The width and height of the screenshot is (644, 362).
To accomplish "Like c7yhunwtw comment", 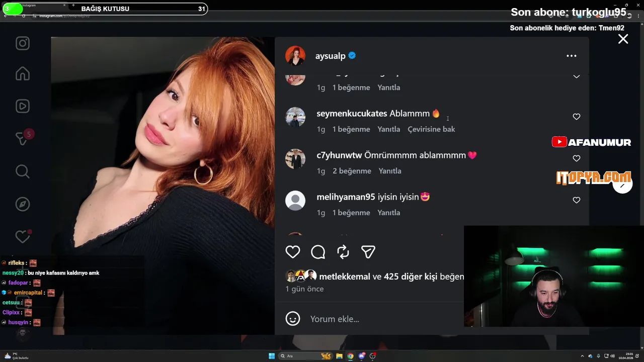I will coord(577,158).
